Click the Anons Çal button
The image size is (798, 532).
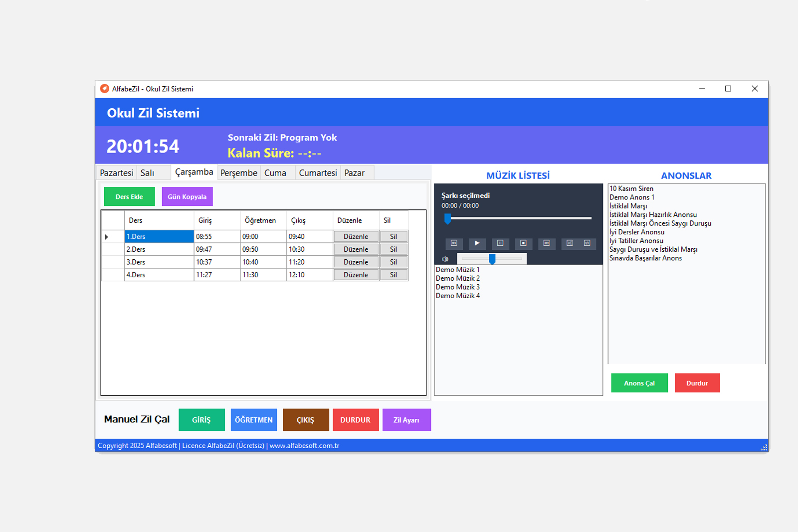coord(639,383)
